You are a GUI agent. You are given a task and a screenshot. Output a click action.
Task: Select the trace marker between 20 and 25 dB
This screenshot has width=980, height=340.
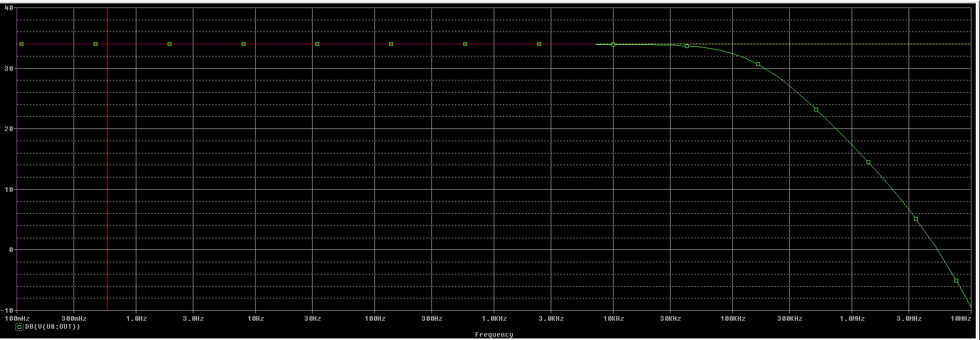pyautogui.click(x=816, y=110)
